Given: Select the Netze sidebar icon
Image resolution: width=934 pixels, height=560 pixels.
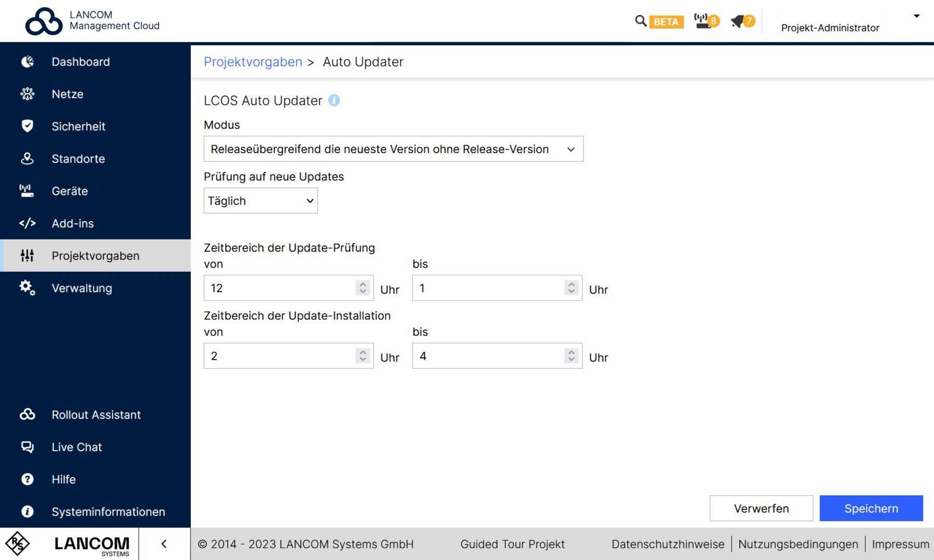Looking at the screenshot, I should (x=27, y=94).
